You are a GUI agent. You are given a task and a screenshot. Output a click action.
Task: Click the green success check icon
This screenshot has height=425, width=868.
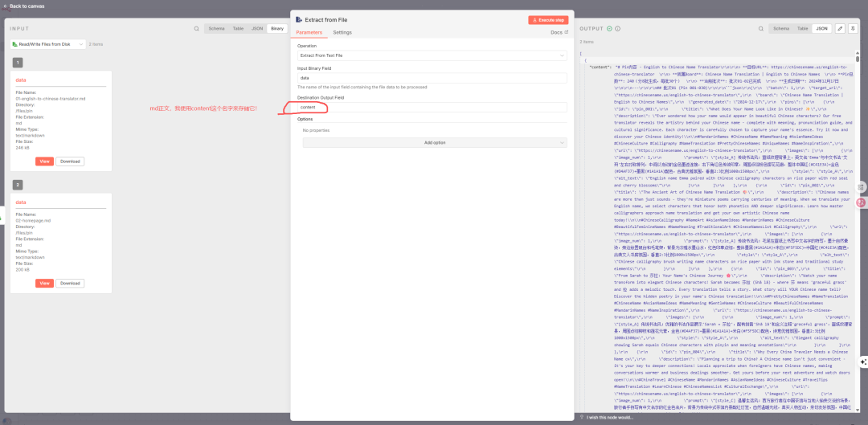[x=608, y=28]
